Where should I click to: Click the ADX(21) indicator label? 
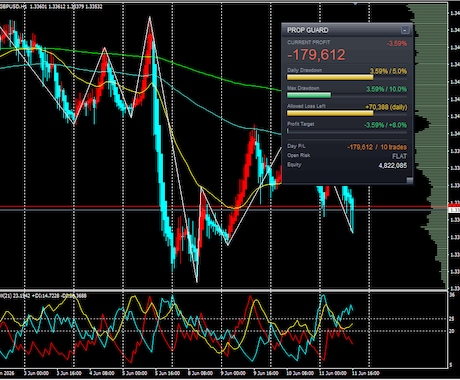tap(6, 296)
